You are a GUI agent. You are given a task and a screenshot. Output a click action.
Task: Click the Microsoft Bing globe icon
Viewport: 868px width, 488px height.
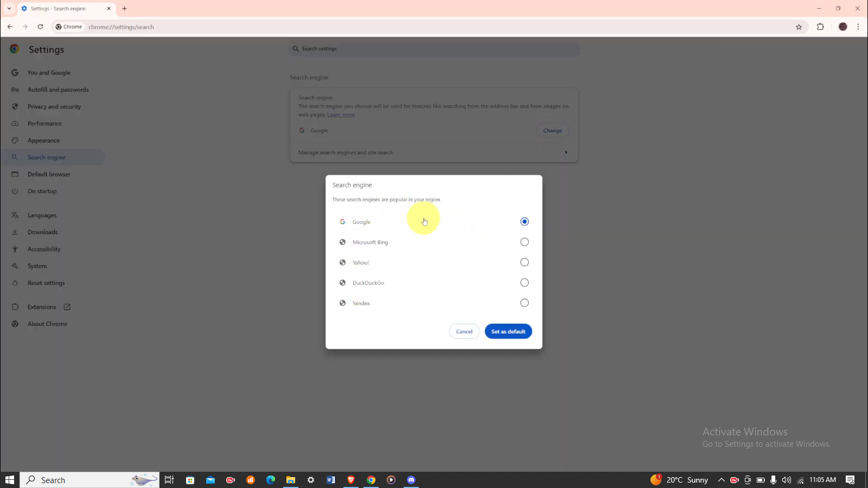(342, 242)
